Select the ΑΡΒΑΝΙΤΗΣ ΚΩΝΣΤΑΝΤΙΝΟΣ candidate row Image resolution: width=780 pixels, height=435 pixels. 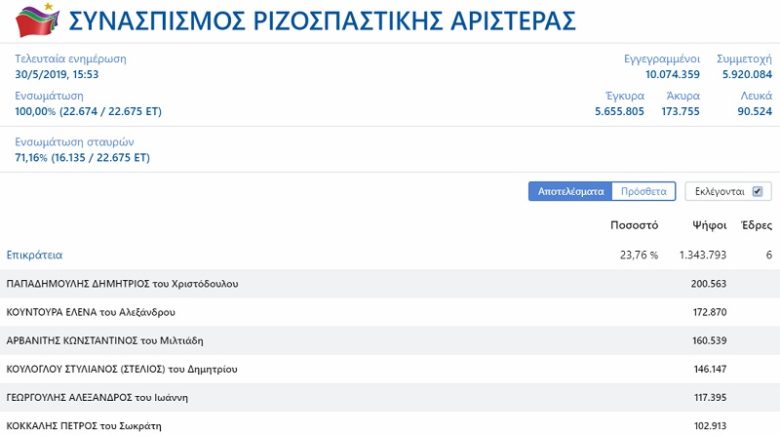[390, 340]
